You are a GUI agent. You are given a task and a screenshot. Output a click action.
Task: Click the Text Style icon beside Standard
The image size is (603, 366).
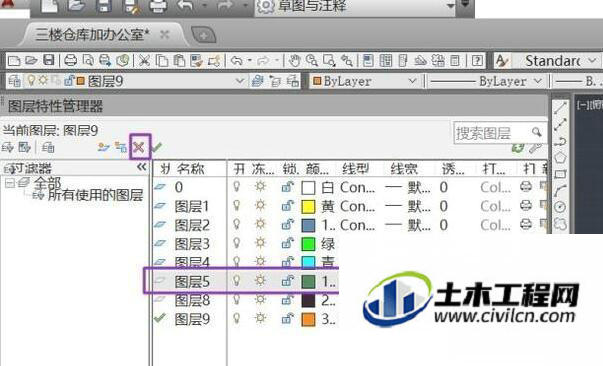(x=501, y=61)
